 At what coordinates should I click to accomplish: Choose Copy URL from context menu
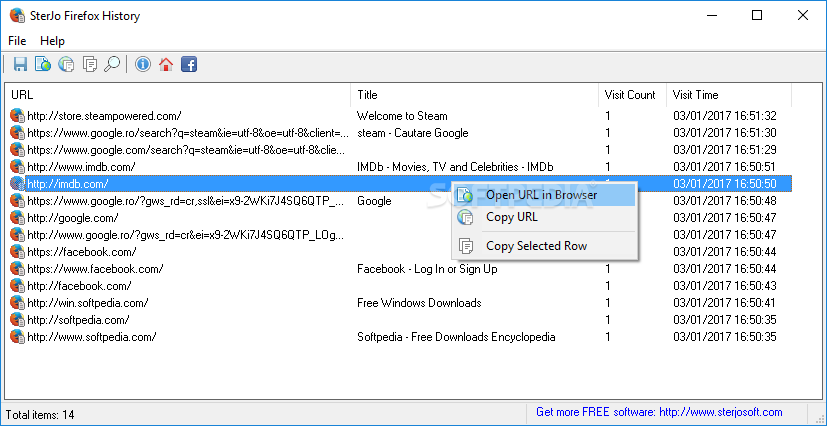[x=544, y=217]
